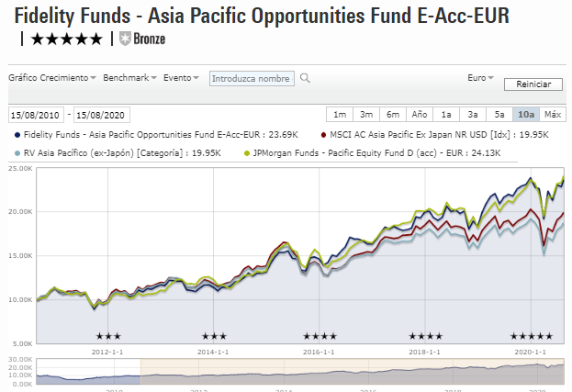Click the four-star rating marker near 2018

point(425,336)
